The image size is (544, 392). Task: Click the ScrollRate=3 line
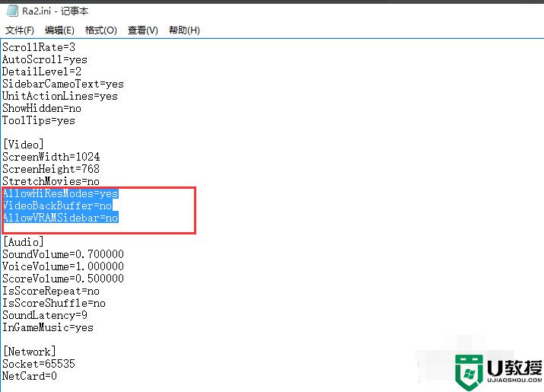coord(39,47)
